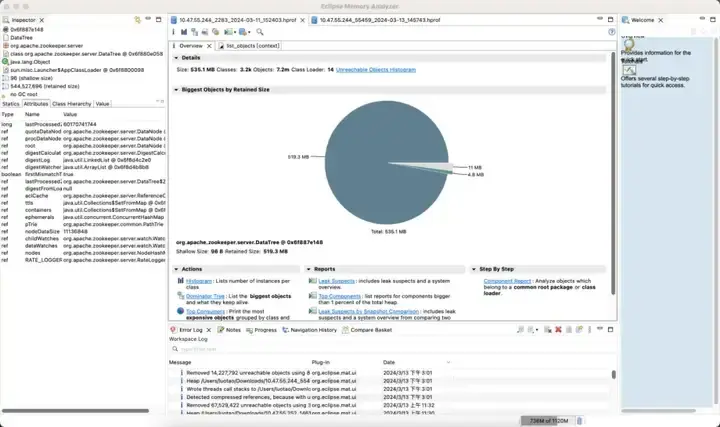Open the OQL query toolbar icon
Image resolution: width=720 pixels, height=427 pixels.
coord(205,32)
